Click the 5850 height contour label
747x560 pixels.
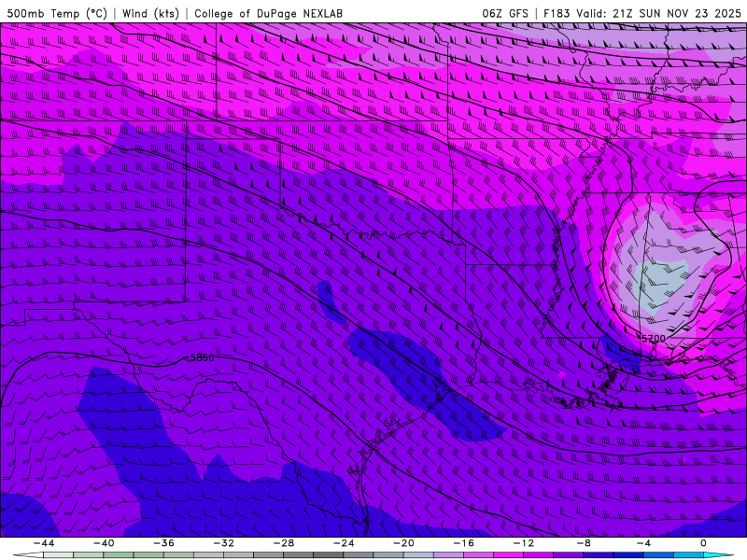203,357
